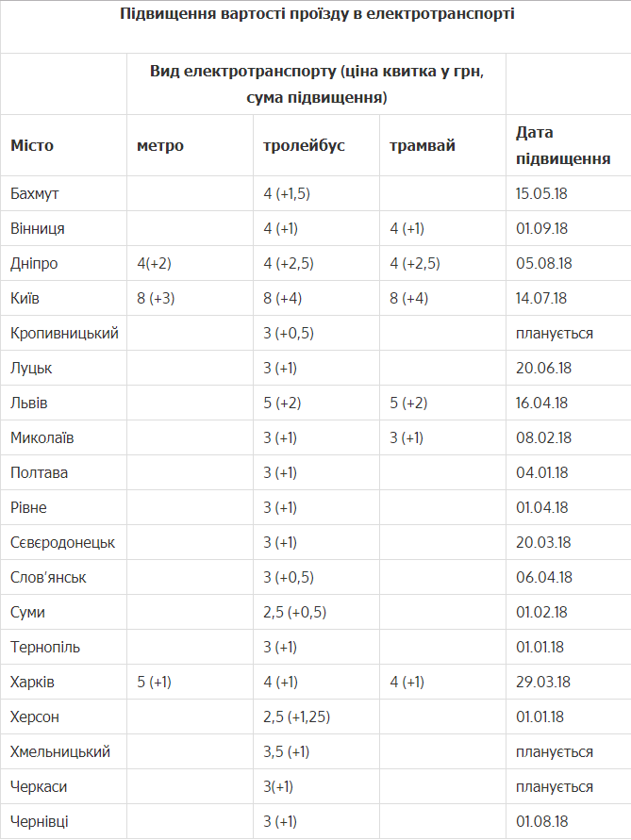This screenshot has width=631, height=840.
Task: Click the трамвай column header
Action: [423, 146]
